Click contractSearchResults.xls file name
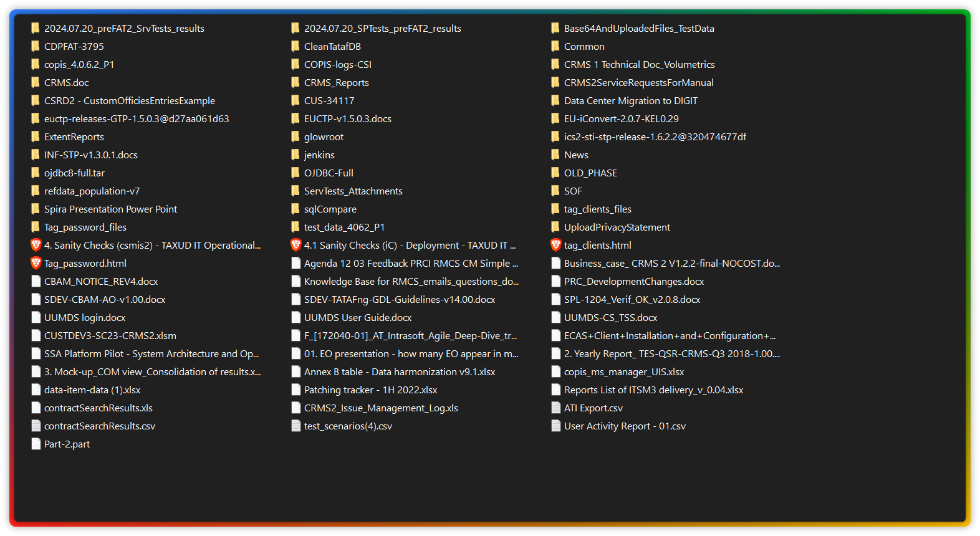Screen dimensions: 980x536 [x=98, y=408]
